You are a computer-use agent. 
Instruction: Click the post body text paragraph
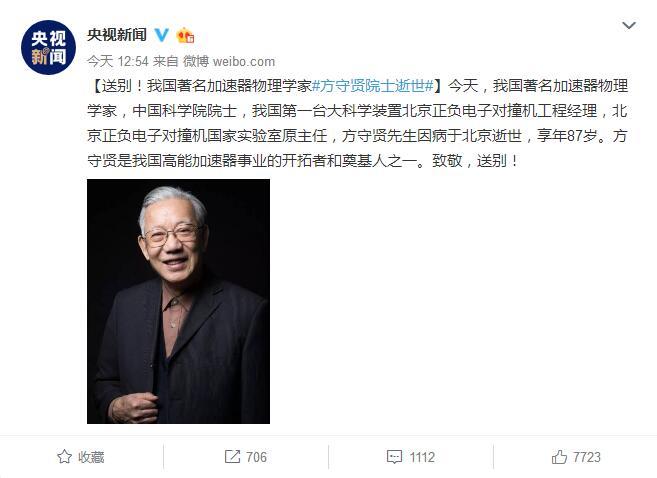click(x=357, y=123)
